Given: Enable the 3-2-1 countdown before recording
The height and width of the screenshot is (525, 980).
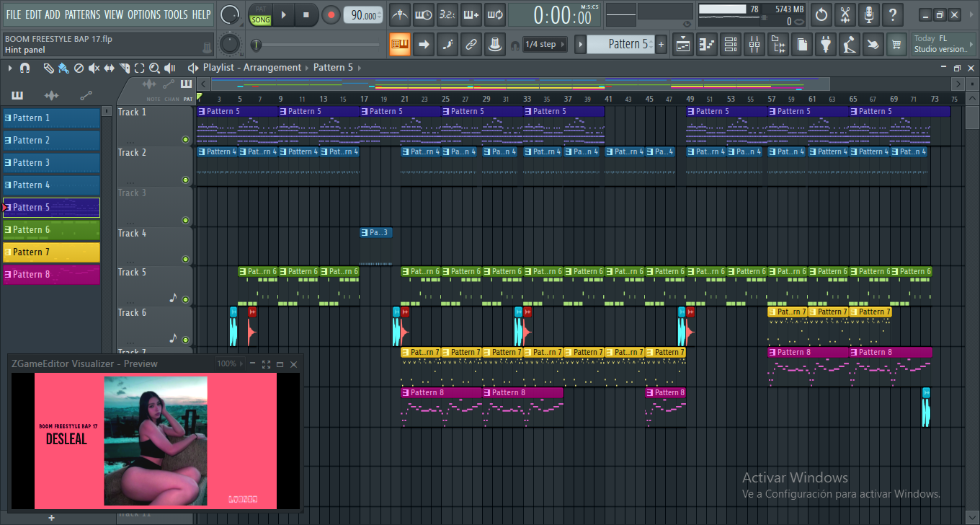Looking at the screenshot, I should [447, 14].
